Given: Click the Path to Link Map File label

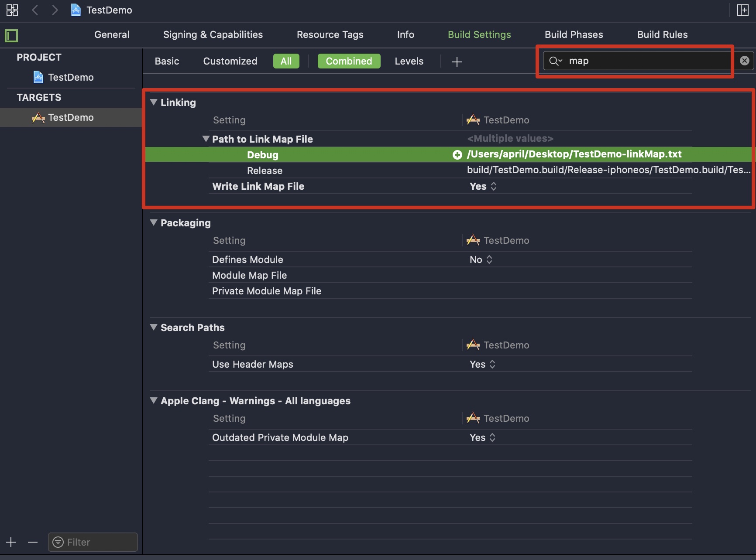Looking at the screenshot, I should (262, 139).
